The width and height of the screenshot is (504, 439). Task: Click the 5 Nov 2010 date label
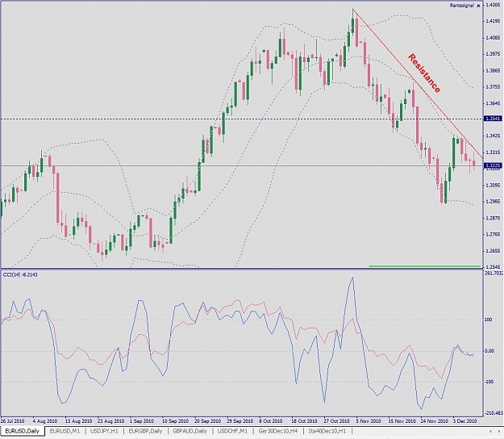[369, 420]
